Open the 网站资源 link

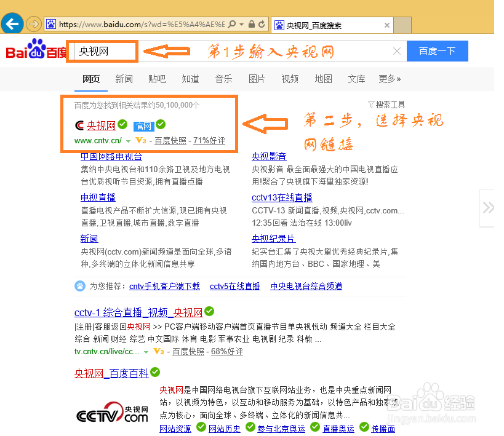175,429
